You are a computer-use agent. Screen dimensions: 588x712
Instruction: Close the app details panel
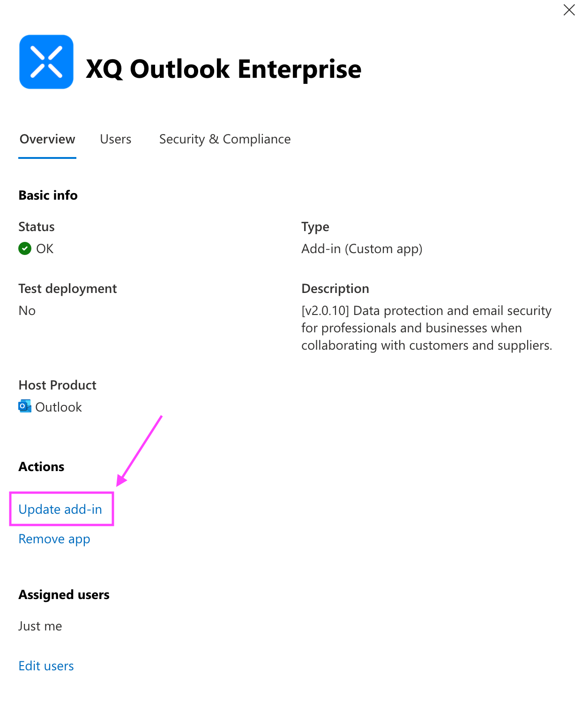569,10
